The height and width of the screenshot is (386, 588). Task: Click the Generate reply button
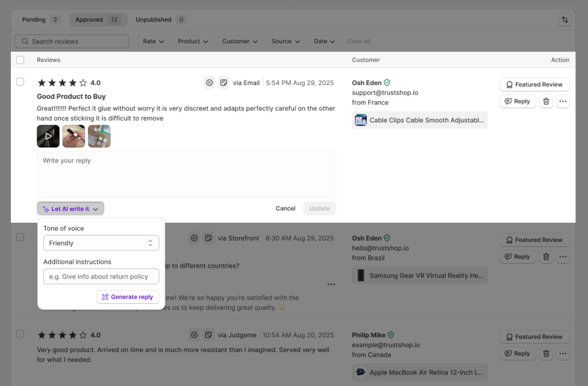pos(127,297)
